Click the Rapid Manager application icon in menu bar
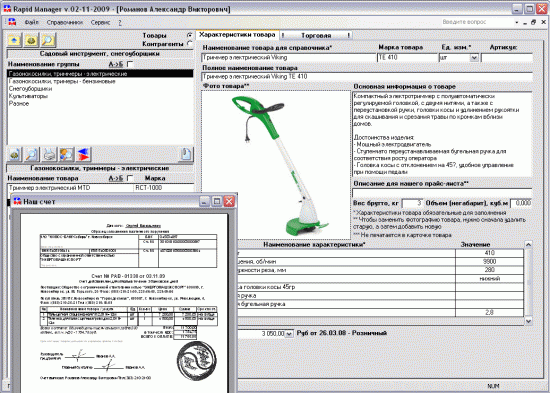 pos(13,22)
